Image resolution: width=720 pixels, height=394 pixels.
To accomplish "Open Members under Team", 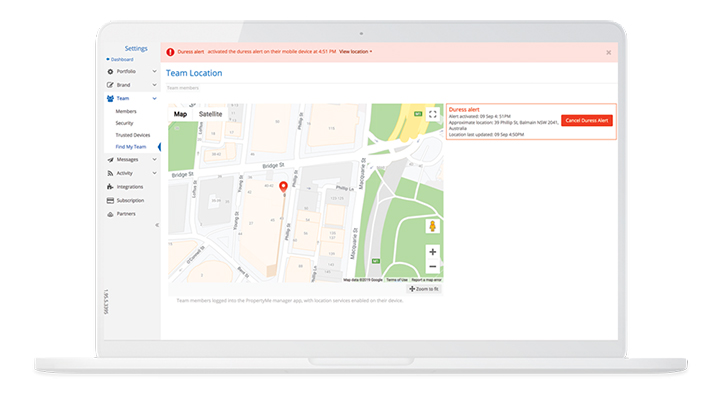I will (126, 111).
